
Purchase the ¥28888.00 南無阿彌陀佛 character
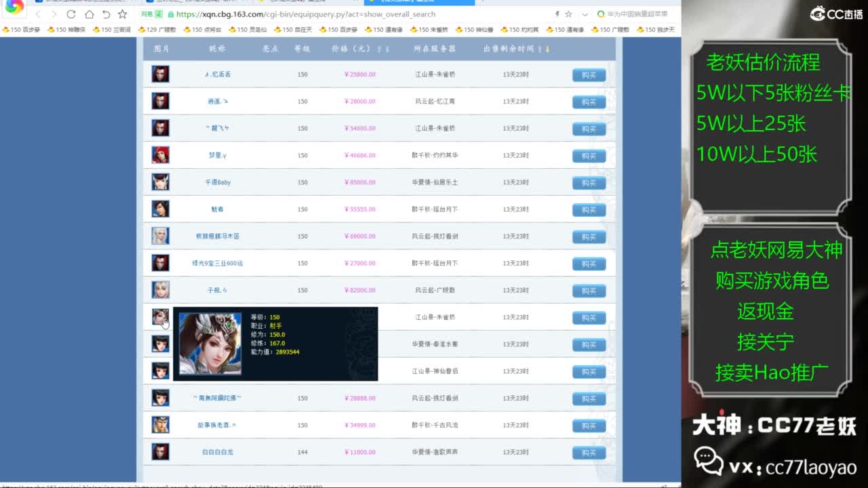(589, 399)
